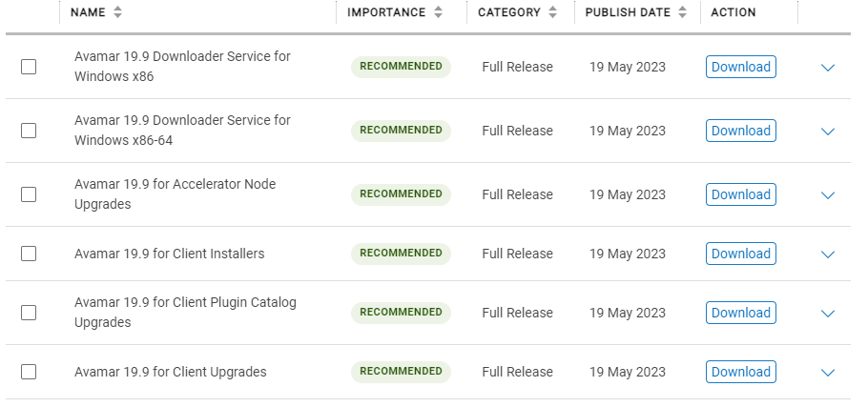
Task: Sort by Category column arrows
Action: coord(551,12)
